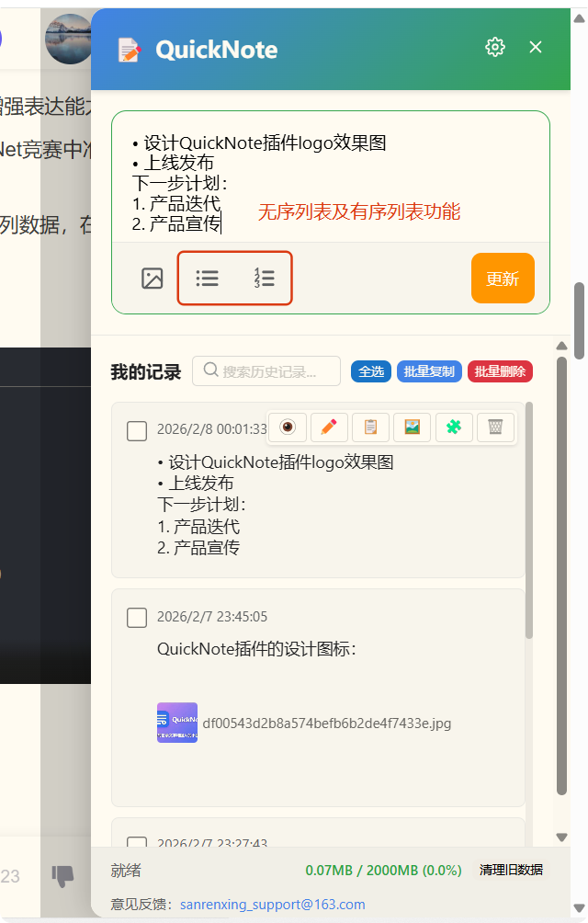Check the 2026/2/8 00:01:33 record checkbox
Viewport: 588px width, 923px height.
coord(137,431)
